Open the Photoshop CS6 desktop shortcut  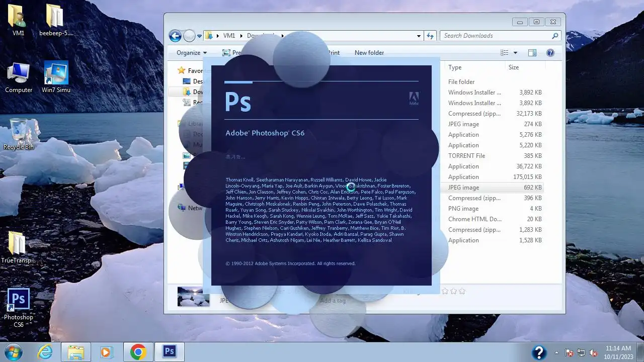click(x=19, y=308)
